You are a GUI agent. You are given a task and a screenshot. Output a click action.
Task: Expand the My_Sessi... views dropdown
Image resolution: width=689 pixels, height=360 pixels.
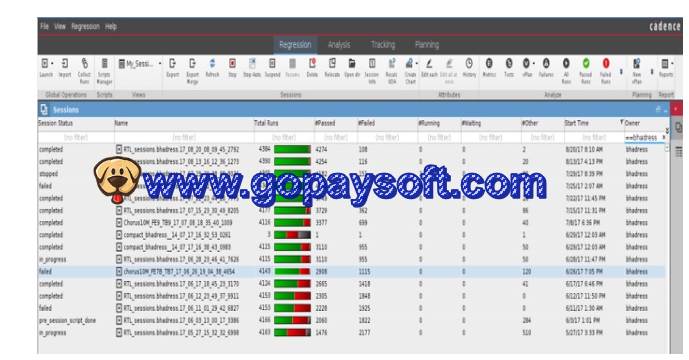[160, 64]
